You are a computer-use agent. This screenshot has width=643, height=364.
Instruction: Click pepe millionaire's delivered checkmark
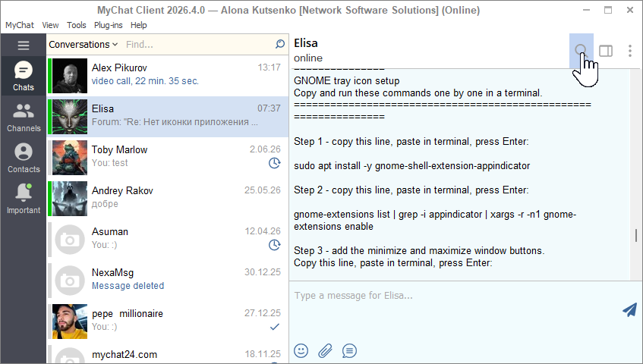pos(275,327)
